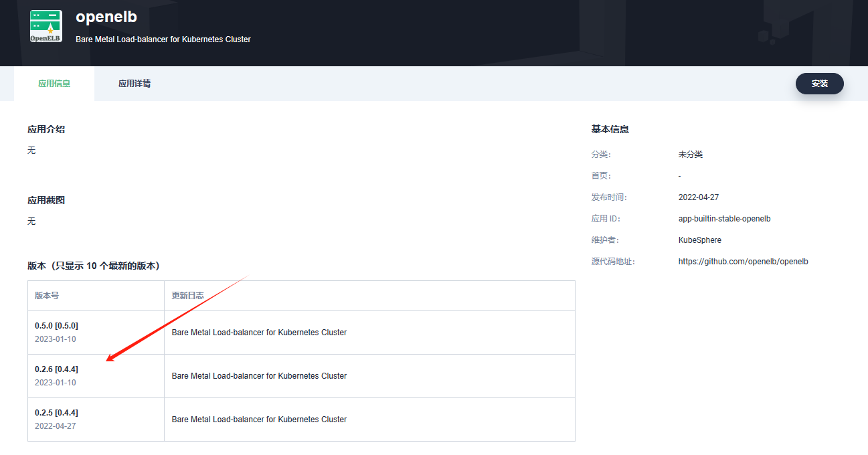Open the https://github.com/openelb/openelb source link
The image size is (868, 455).
point(743,262)
